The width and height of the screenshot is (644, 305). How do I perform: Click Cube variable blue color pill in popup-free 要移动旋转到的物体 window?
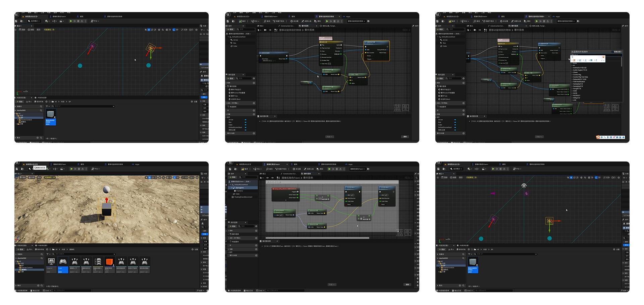246,125
